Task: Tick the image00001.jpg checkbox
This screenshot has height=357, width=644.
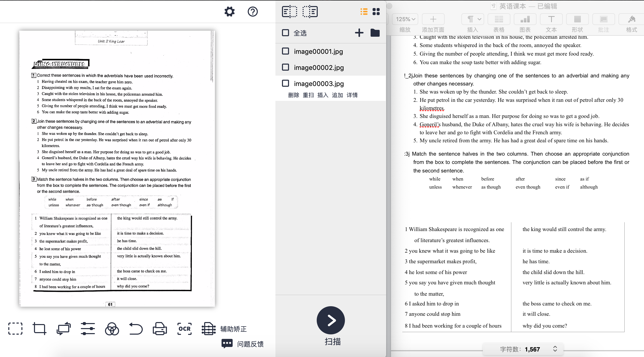Action: [x=285, y=51]
